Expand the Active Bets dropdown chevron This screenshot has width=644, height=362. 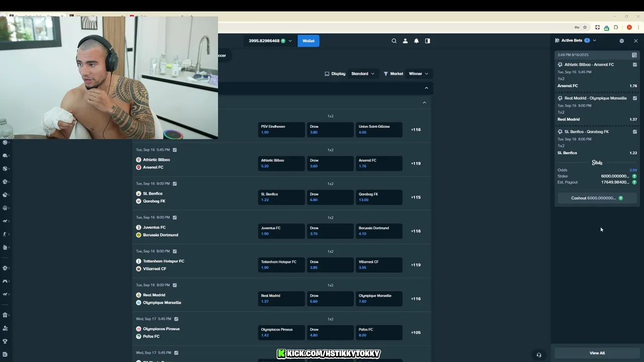point(594,40)
